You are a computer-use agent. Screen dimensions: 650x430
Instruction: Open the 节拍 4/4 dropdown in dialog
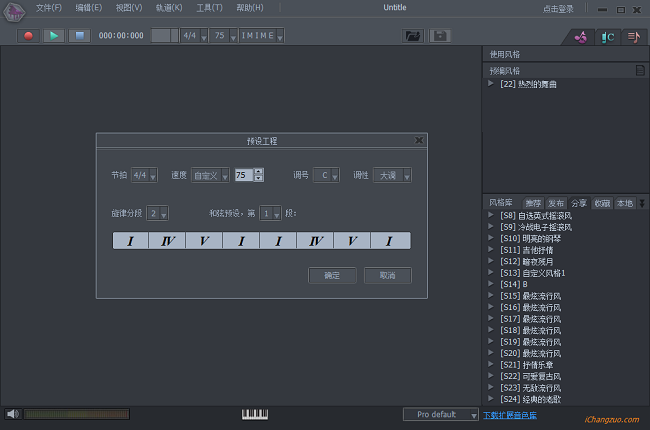[145, 175]
